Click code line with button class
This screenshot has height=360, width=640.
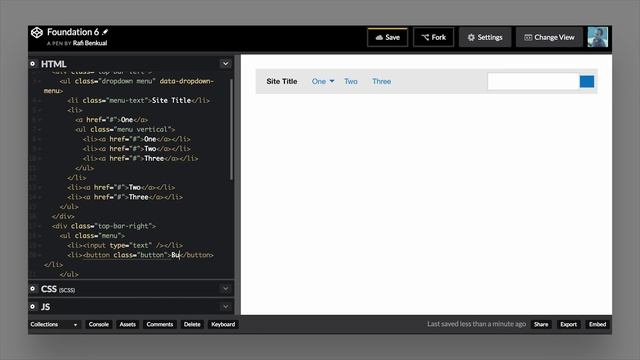[x=140, y=255]
